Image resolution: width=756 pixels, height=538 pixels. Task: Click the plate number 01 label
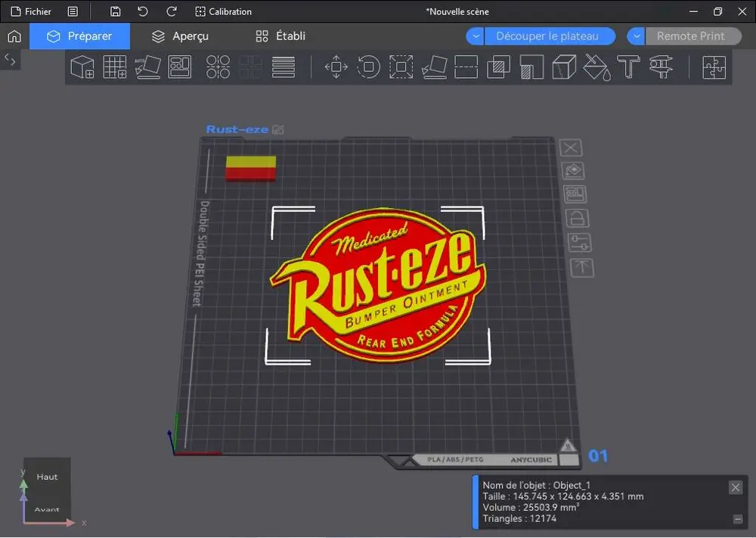point(598,456)
